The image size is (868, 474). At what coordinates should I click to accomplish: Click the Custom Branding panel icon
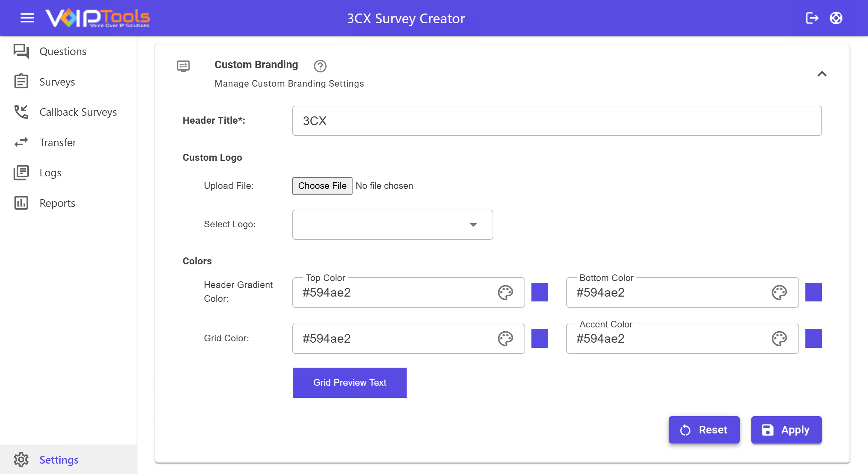[x=183, y=66]
